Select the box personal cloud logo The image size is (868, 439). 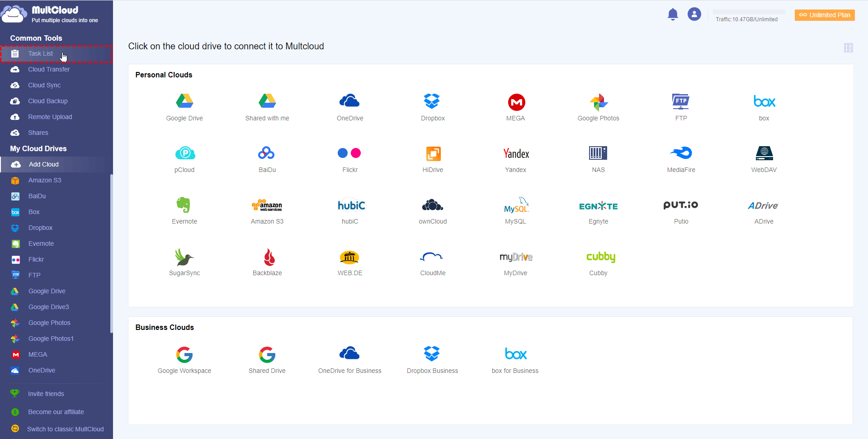point(764,101)
